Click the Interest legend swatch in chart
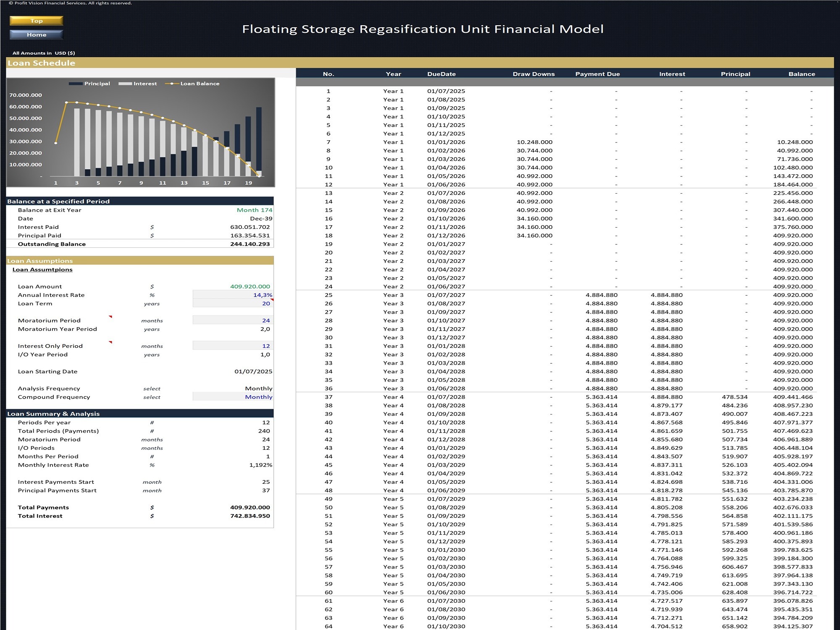The image size is (840, 630). (125, 84)
